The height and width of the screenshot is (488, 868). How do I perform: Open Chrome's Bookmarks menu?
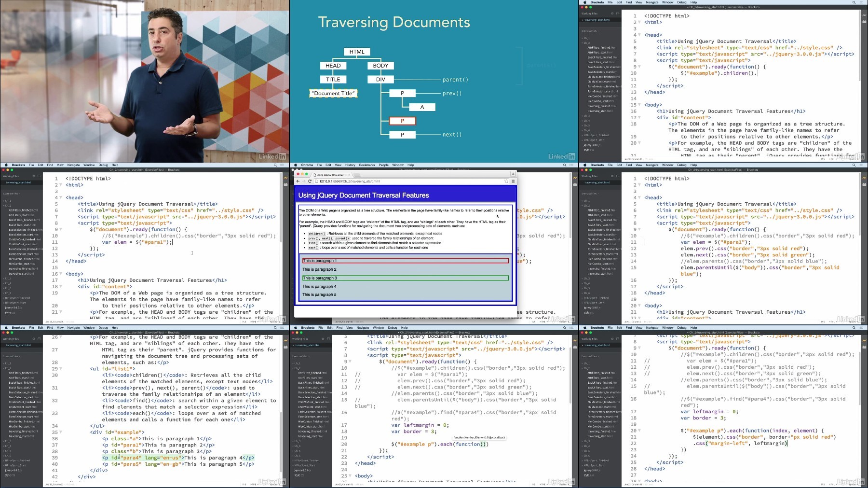[367, 165]
